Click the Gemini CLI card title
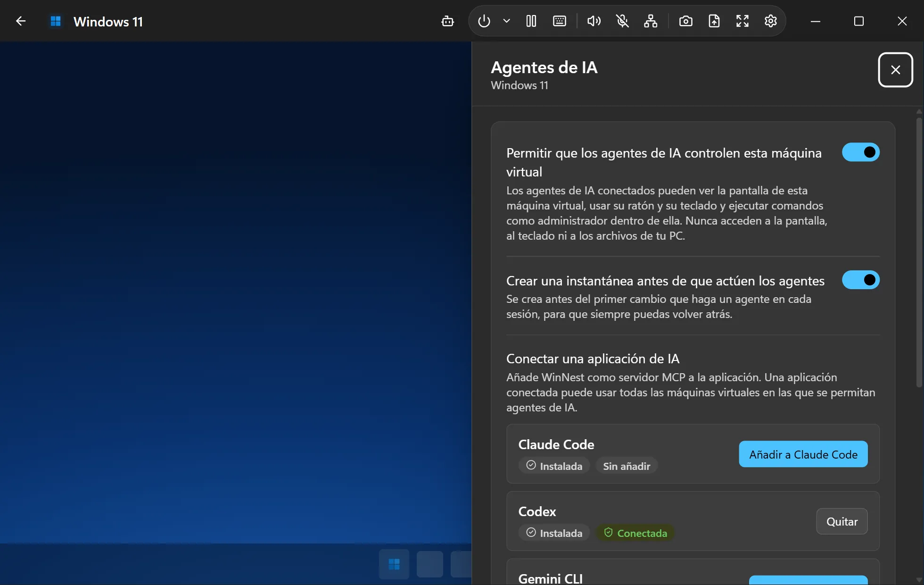The height and width of the screenshot is (585, 924). coord(551,578)
